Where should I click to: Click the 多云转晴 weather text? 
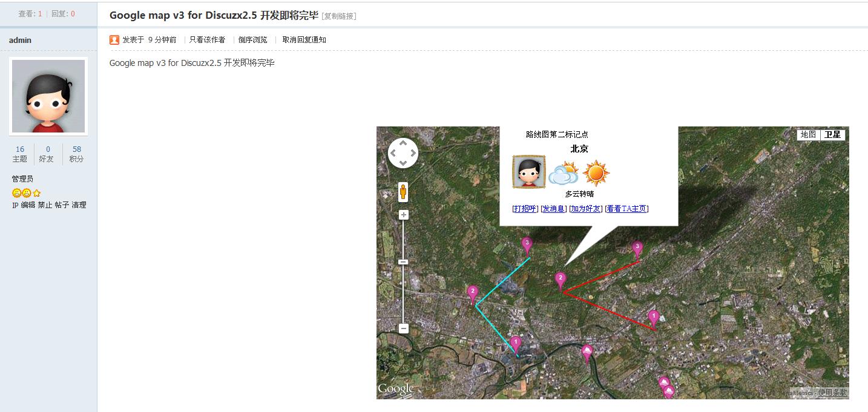579,194
